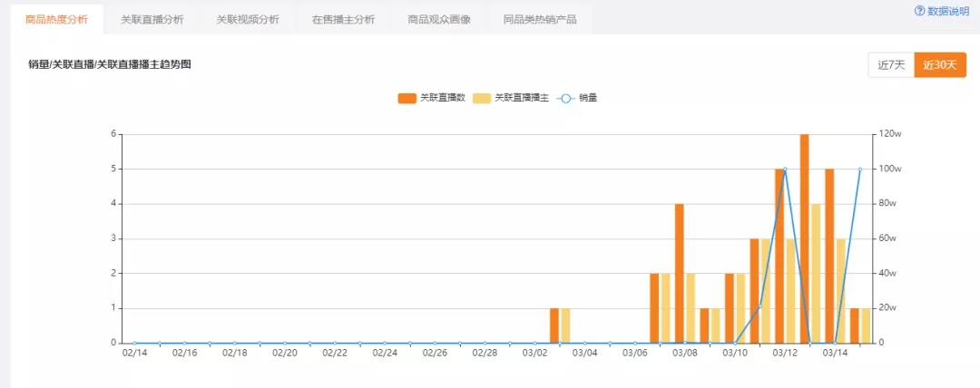Switch to the 关联直播分析 tab

152,19
